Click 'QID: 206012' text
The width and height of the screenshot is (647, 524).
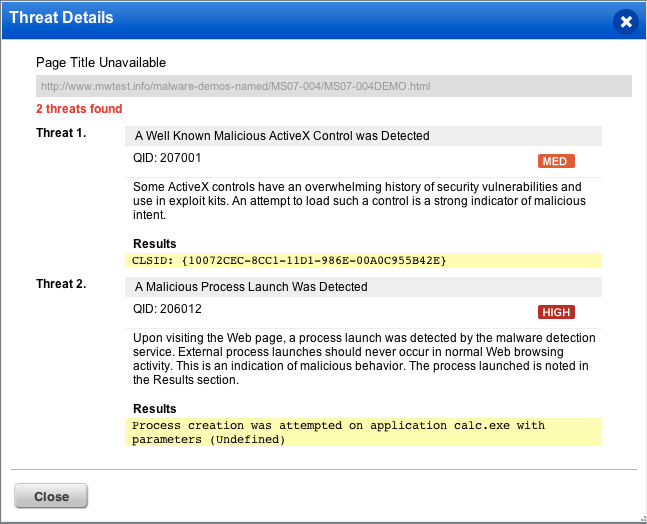pyautogui.click(x=167, y=309)
